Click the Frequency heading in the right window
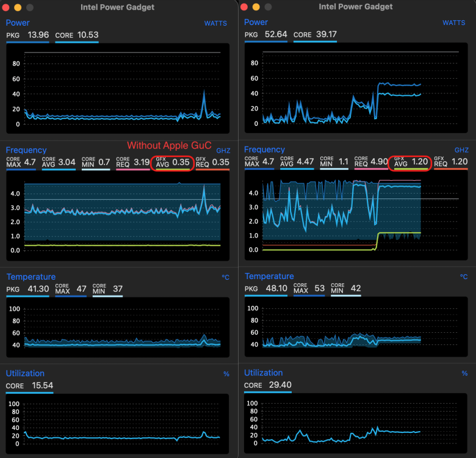The width and height of the screenshot is (476, 458). [265, 150]
